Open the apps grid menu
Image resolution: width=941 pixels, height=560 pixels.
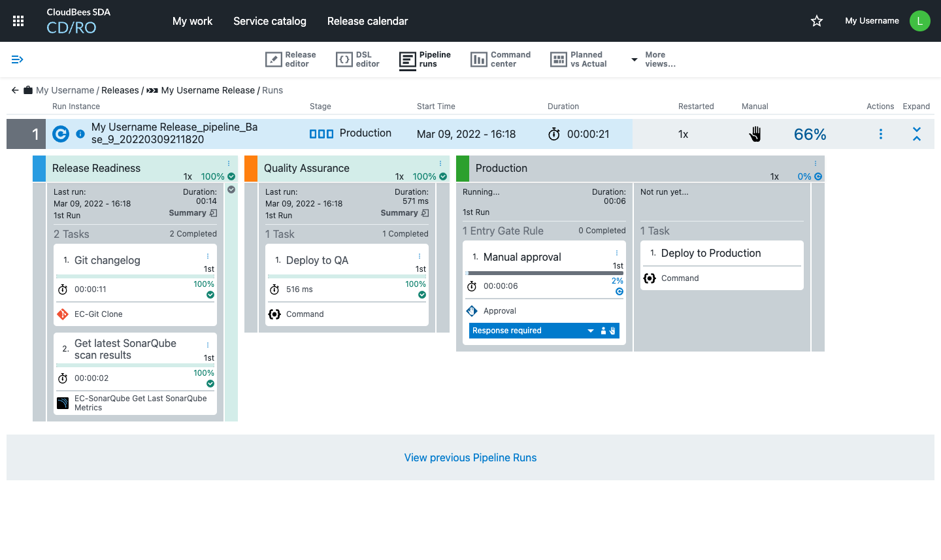point(18,21)
